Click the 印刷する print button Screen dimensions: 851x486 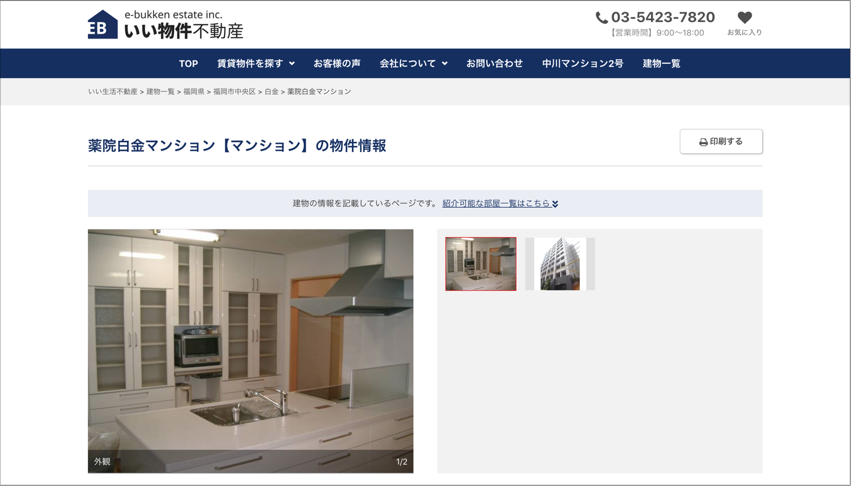tap(721, 142)
